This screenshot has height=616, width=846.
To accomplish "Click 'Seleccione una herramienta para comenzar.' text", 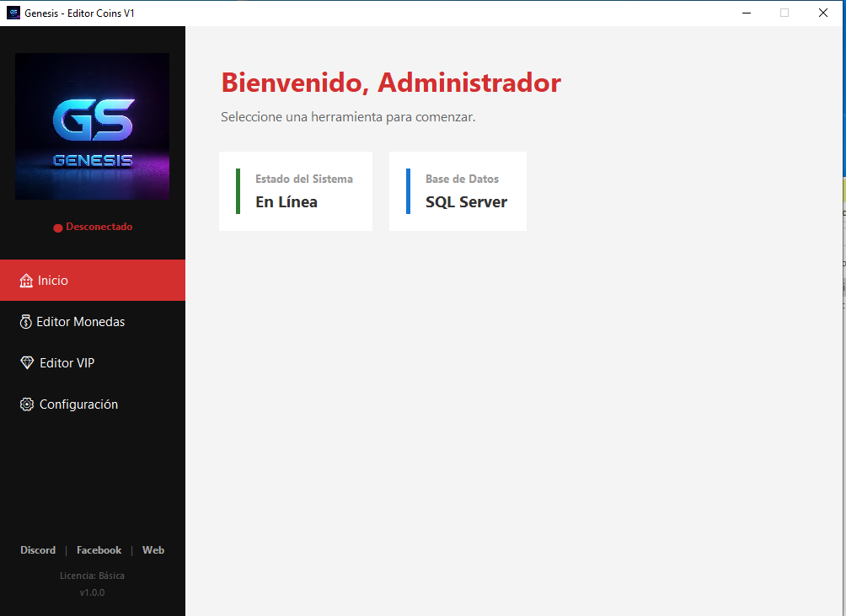I will (348, 117).
